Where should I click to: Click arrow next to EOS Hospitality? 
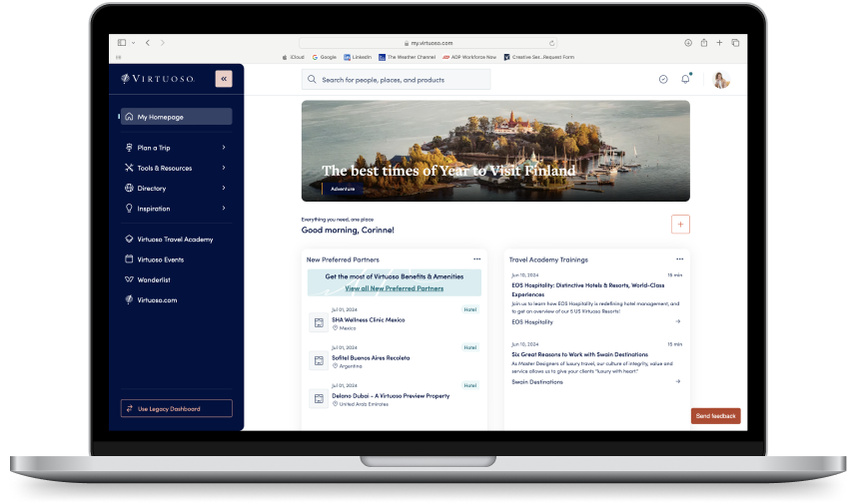678,321
